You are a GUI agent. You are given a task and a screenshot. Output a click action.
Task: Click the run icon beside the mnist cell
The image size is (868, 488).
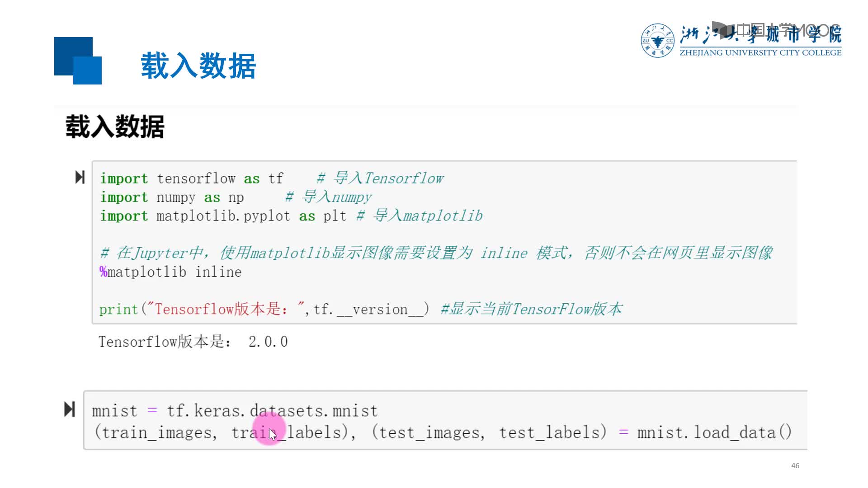coord(70,409)
